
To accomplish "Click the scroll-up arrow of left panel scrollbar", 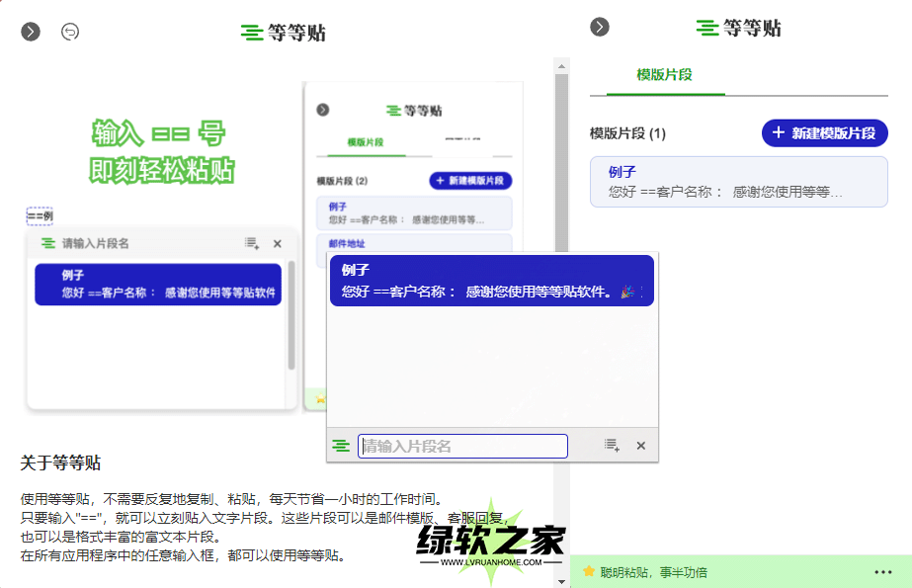I will [x=561, y=65].
